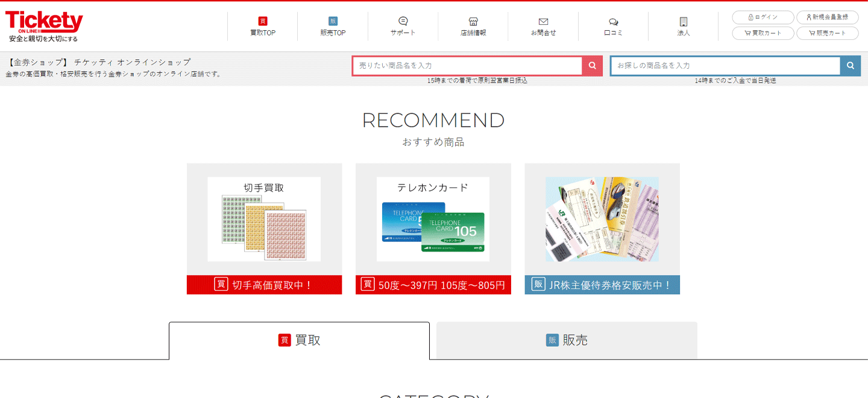Open the 法人 building icon

point(683,22)
